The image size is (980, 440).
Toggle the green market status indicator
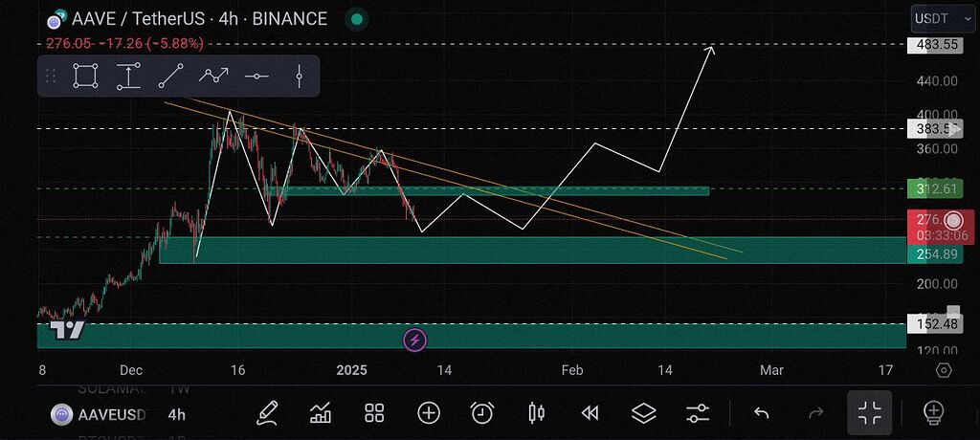coord(356,18)
